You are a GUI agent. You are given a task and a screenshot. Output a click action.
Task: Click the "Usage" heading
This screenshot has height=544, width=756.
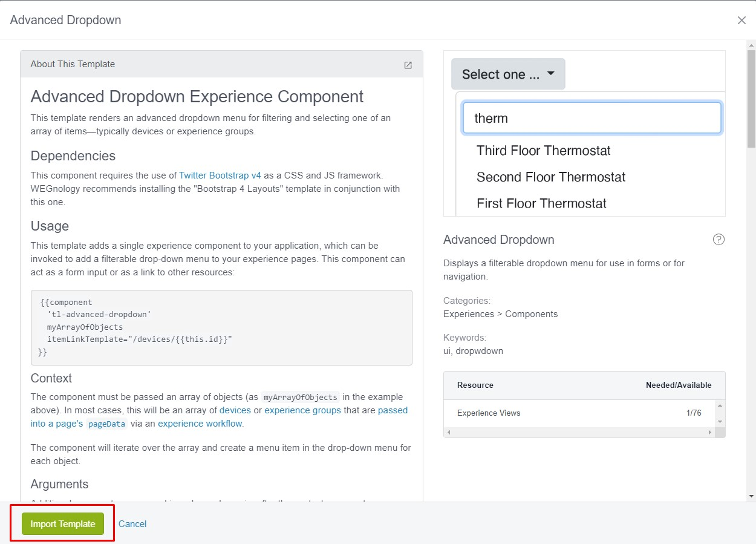50,226
